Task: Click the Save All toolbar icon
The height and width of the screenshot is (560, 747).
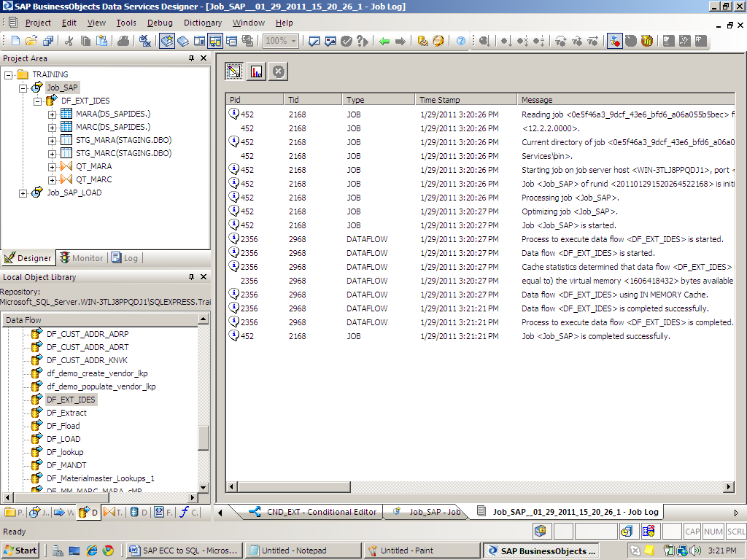Action: [x=47, y=41]
